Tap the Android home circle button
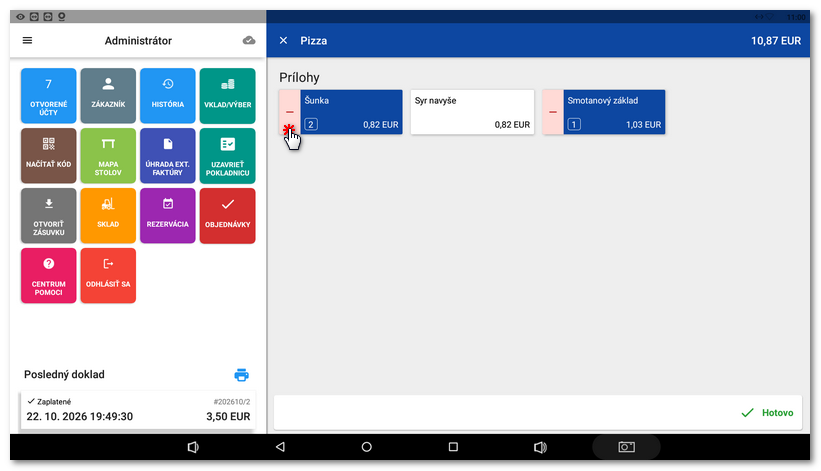 (x=367, y=447)
